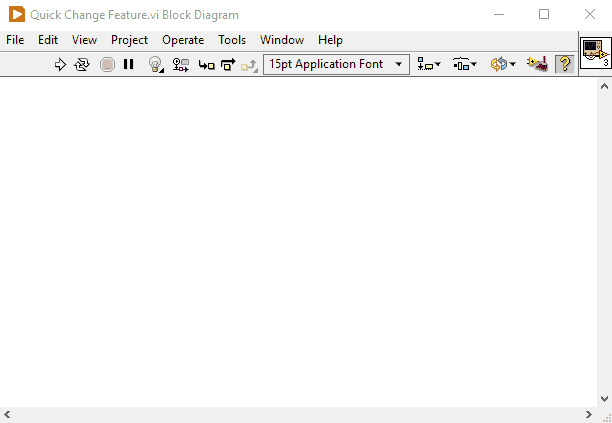Open the Window menu
The height and width of the screenshot is (423, 612).
point(282,40)
